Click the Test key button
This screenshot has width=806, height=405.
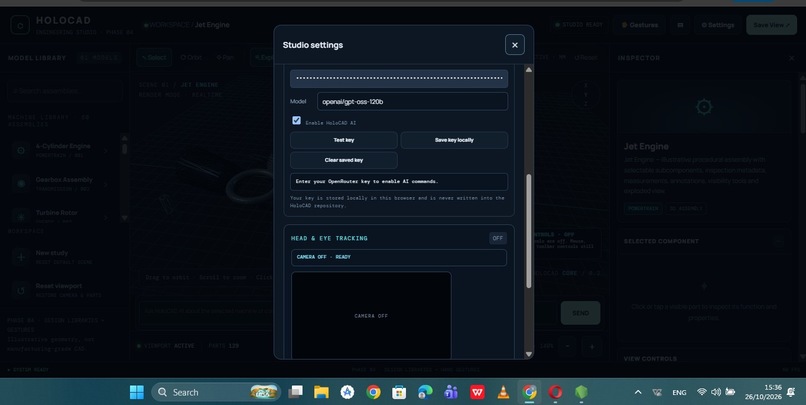[x=343, y=140]
